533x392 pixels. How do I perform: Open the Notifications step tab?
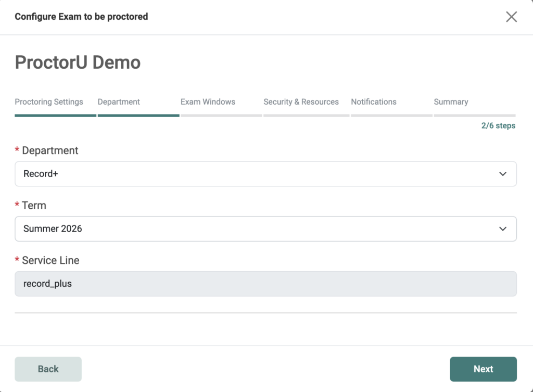(x=374, y=102)
